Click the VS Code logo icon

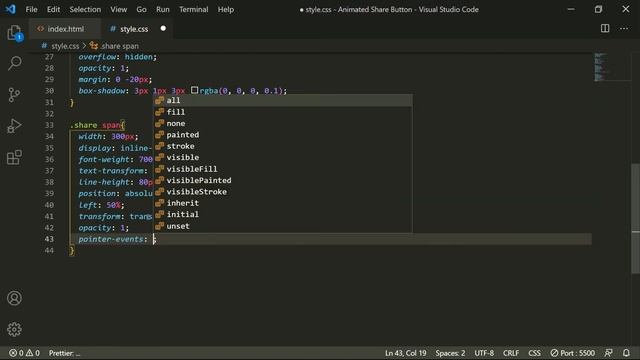point(11,9)
